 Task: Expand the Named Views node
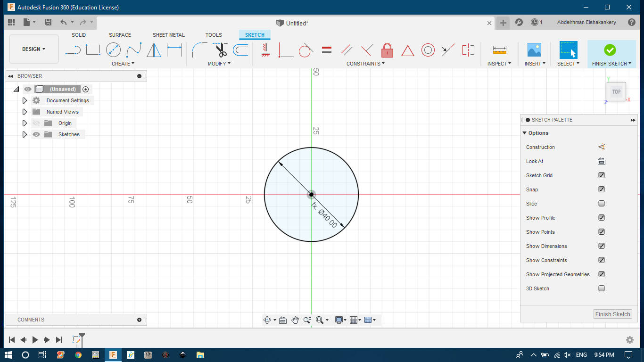pyautogui.click(x=25, y=112)
